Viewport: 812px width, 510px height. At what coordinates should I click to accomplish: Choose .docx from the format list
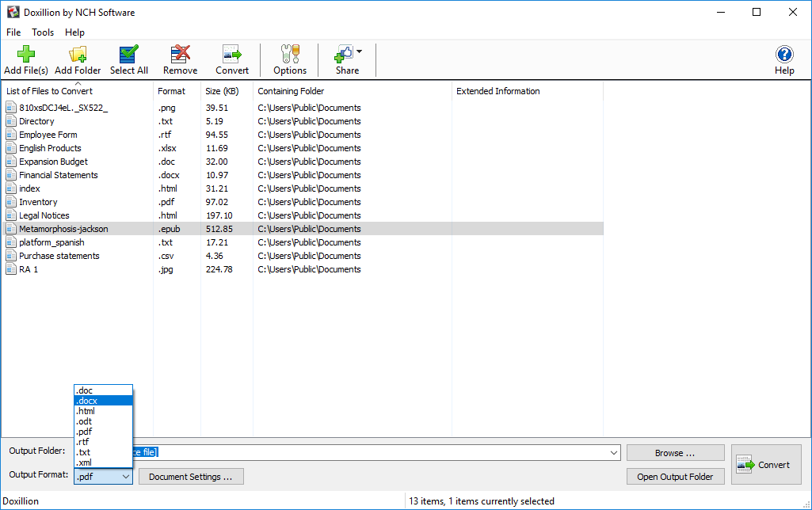point(104,401)
